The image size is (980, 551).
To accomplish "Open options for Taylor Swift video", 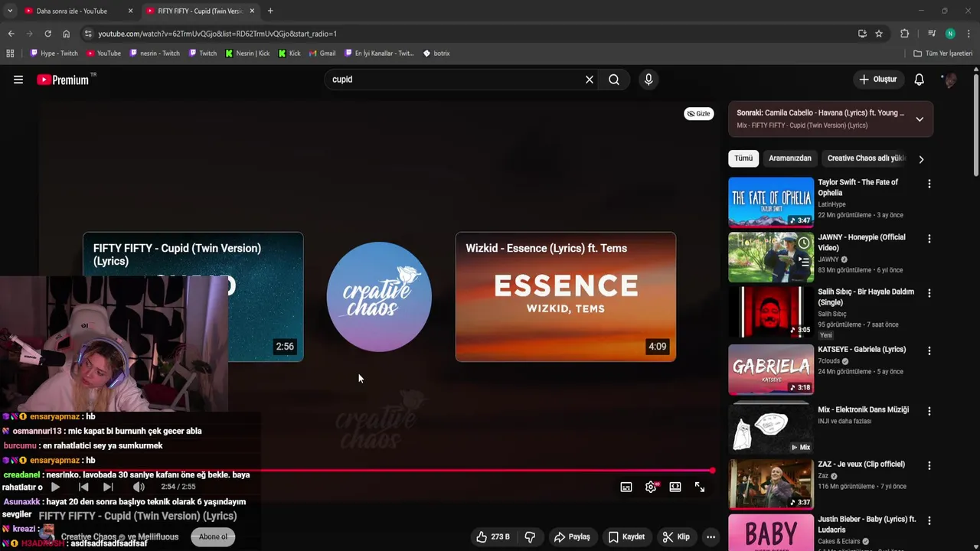I will point(929,184).
